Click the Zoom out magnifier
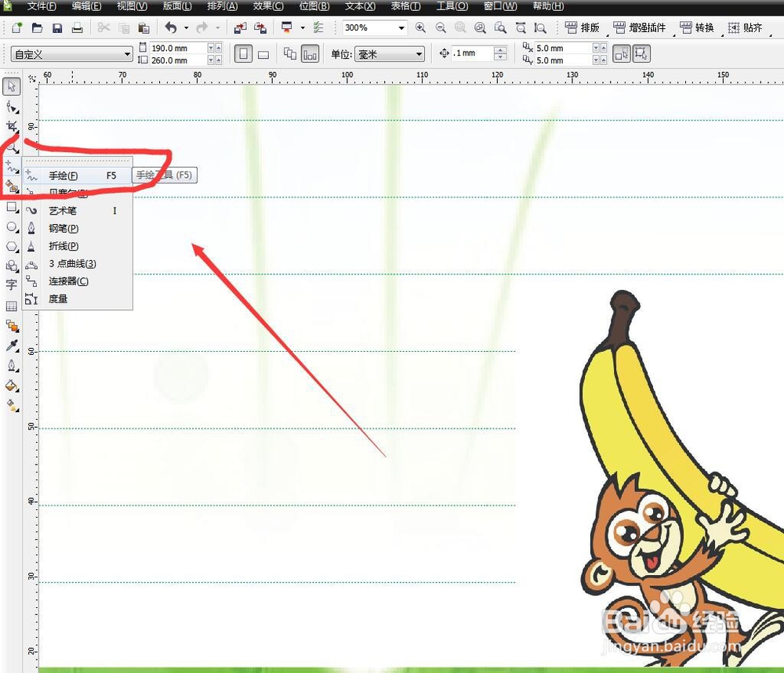Screen dimensions: 784x673 click(x=441, y=27)
